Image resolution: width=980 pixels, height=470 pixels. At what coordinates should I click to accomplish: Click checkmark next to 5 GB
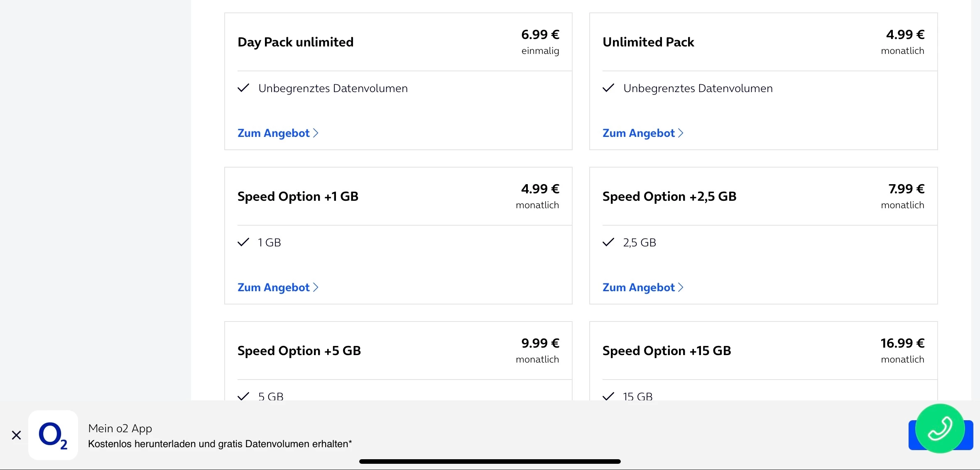point(243,396)
